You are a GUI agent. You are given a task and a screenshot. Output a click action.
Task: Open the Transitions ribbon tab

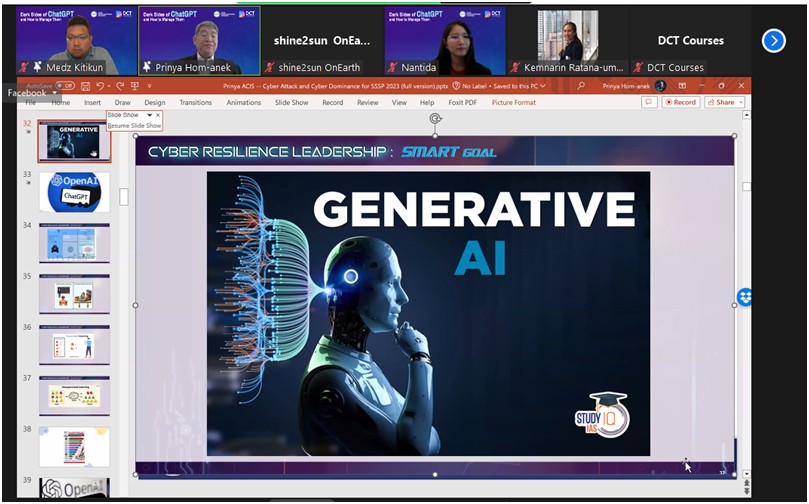click(195, 102)
